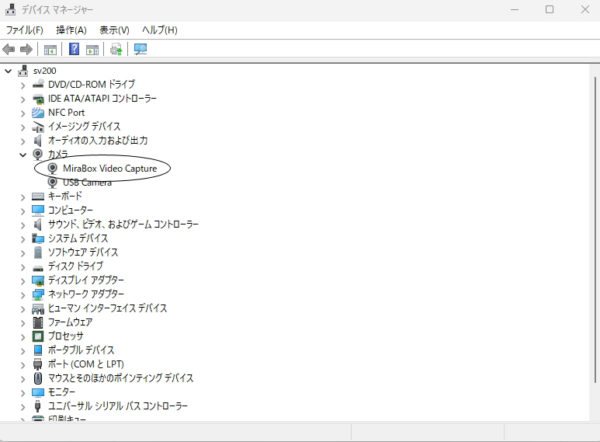Expand the ネットワーク アダプター category
600x442 pixels.
(x=23, y=295)
